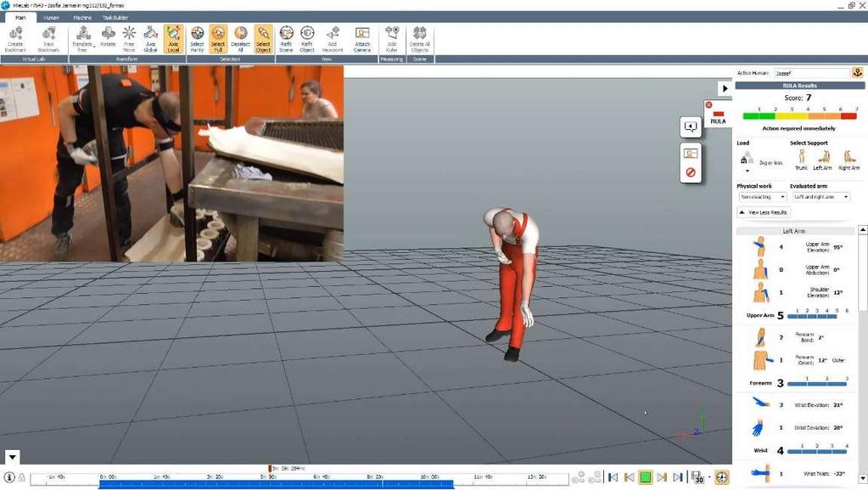Click the Add Ruler icon
868x490 pixels.
[392, 39]
